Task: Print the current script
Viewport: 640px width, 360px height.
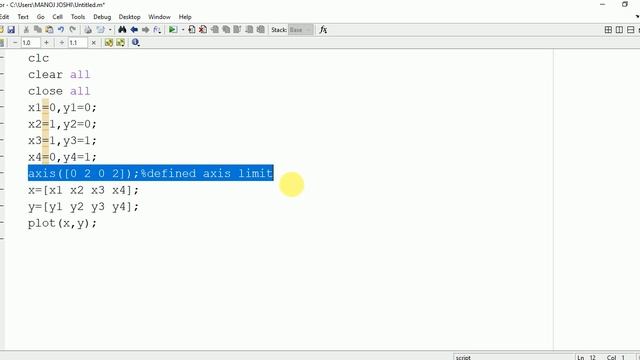Action: point(88,30)
